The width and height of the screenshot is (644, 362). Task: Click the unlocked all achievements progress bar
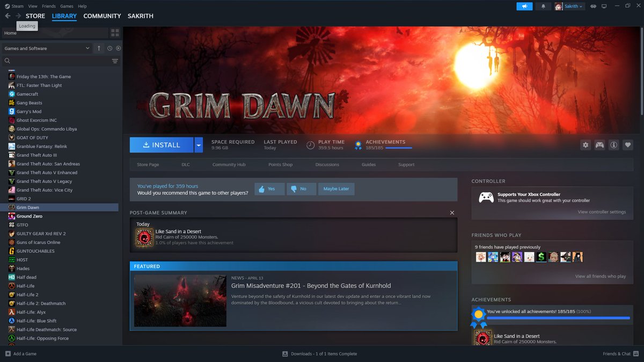[x=558, y=318]
